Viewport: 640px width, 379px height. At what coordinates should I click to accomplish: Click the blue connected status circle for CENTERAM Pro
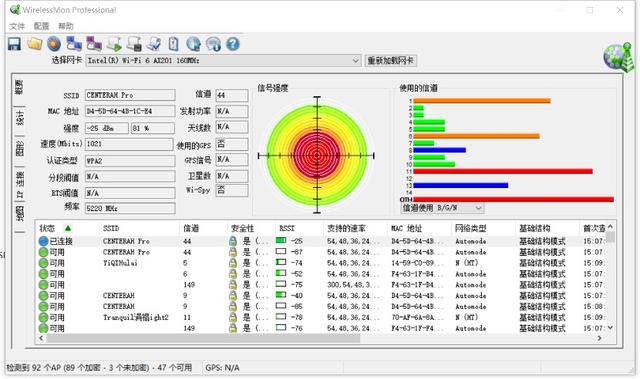click(44, 241)
